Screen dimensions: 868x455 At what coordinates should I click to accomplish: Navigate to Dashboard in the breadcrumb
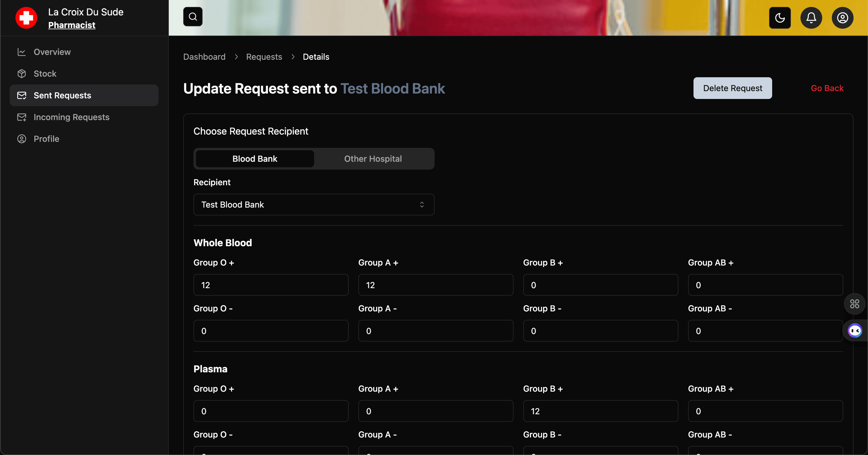tap(204, 57)
